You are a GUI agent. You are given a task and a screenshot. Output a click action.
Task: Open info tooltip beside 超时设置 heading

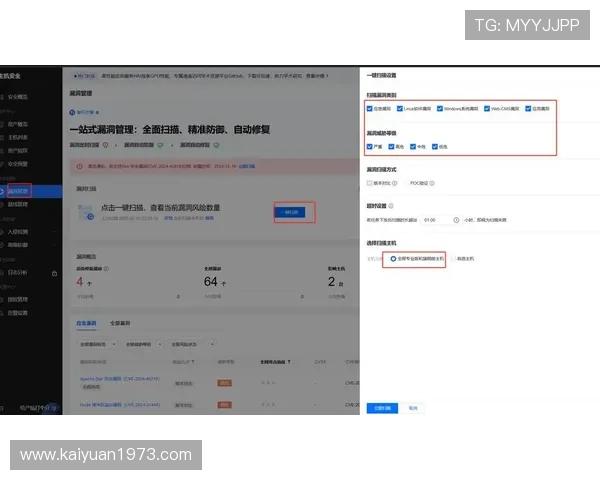pos(391,206)
